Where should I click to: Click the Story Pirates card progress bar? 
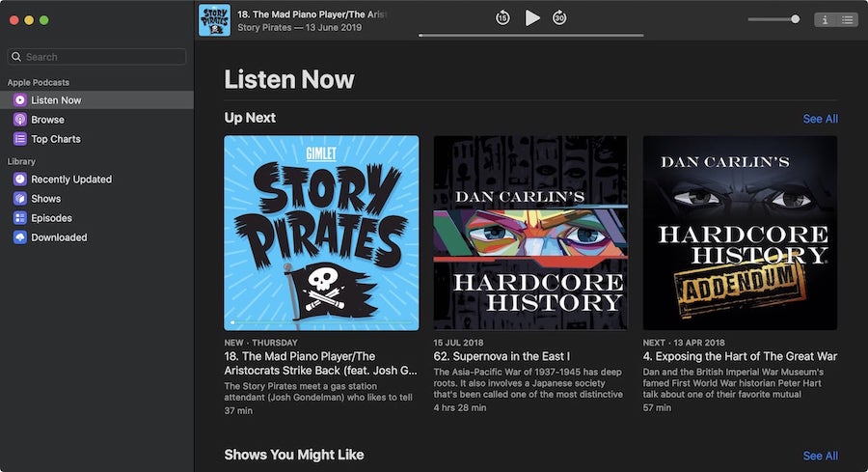321,321
